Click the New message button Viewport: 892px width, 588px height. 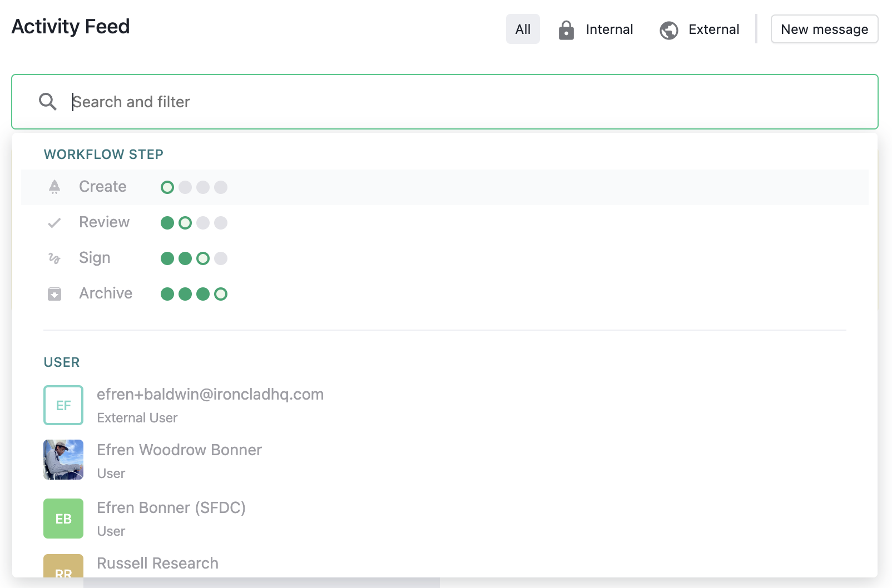click(824, 29)
